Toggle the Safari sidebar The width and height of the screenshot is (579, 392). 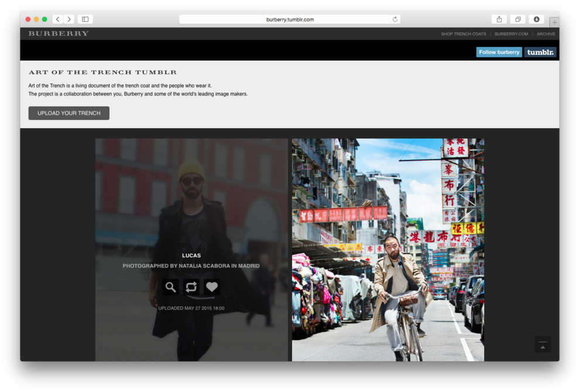(85, 19)
